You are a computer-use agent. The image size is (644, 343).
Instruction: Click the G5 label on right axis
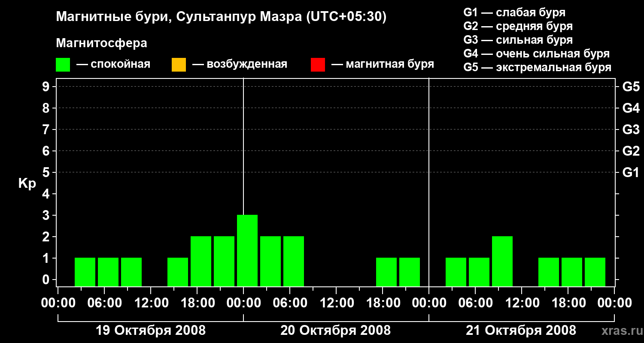pyautogui.click(x=631, y=87)
